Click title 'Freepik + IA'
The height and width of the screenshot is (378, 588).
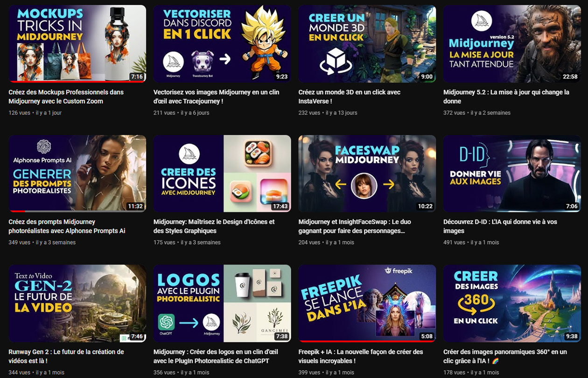[361, 356]
